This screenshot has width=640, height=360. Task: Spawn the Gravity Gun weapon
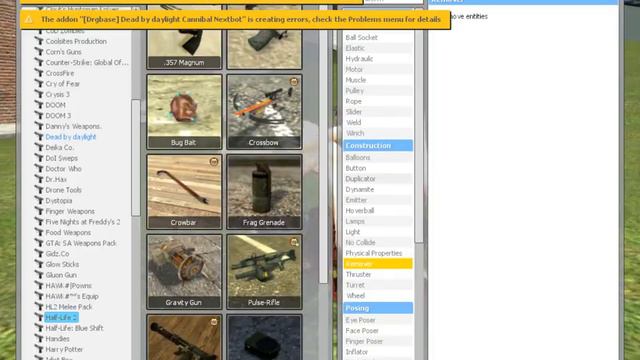tap(184, 271)
